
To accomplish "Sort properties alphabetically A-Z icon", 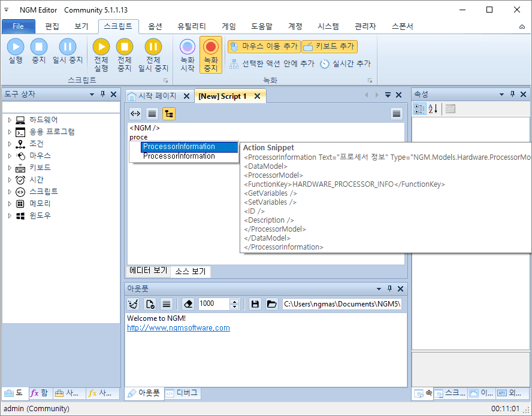I will (433, 109).
